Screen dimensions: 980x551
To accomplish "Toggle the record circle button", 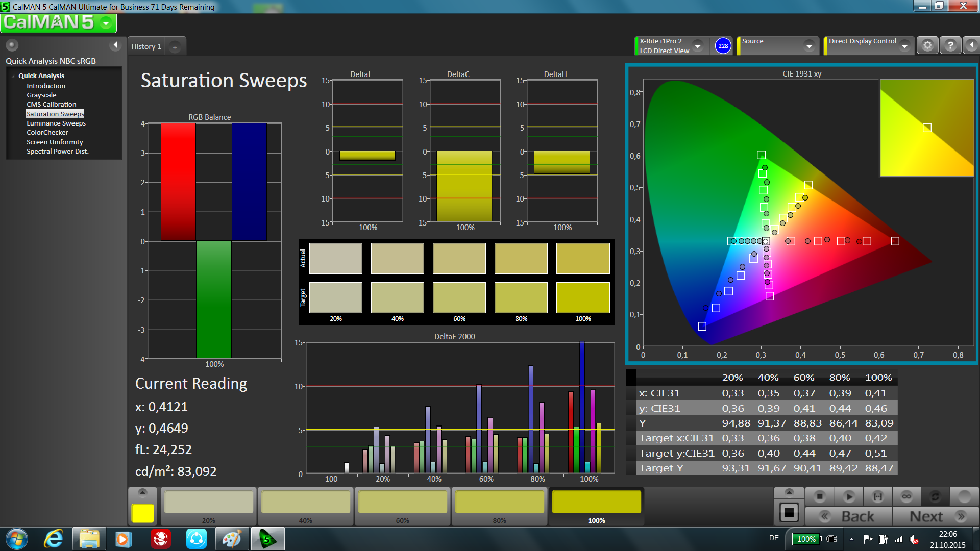I will click(x=964, y=496).
